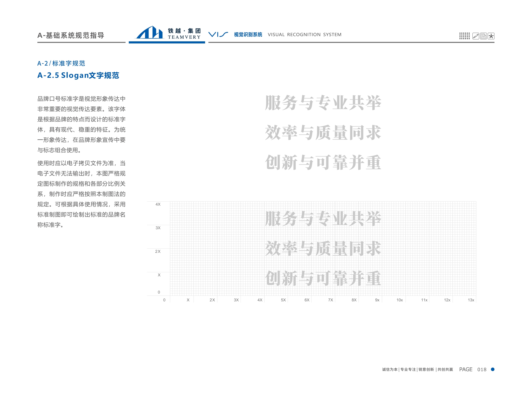Click the upper 服务与专业共举 slogan line
This screenshot has width=532, height=395.
coord(323,103)
